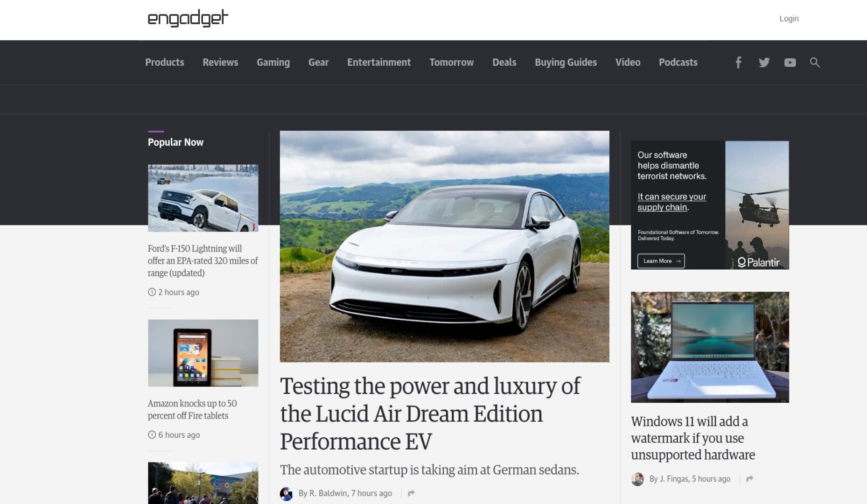Open the Windows 11 laptop photo

tap(710, 347)
